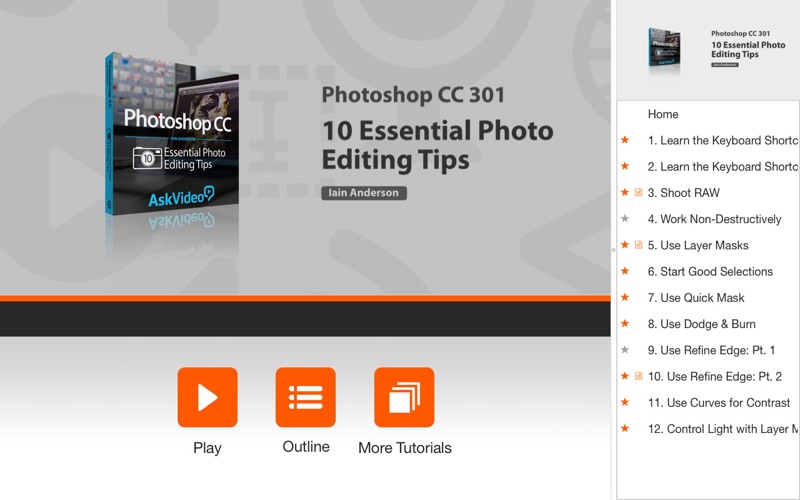The image size is (800, 500).
Task: Toggle the orange star for 6. Start Good Selections
Action: click(624, 271)
